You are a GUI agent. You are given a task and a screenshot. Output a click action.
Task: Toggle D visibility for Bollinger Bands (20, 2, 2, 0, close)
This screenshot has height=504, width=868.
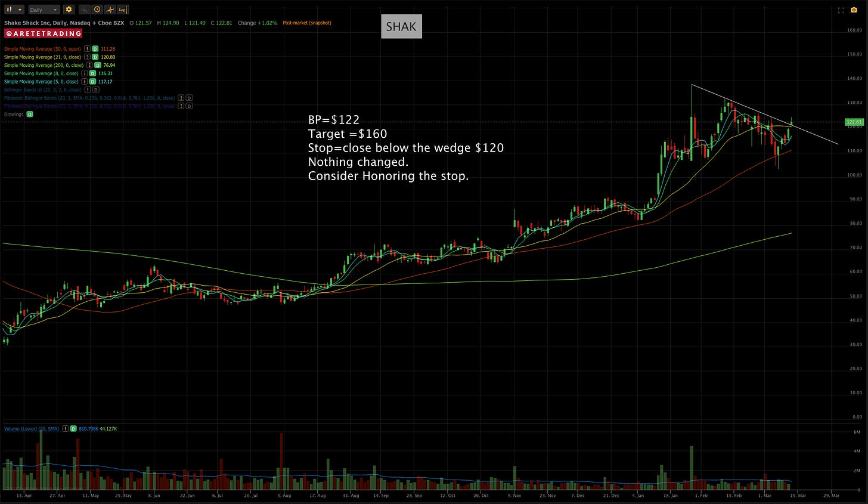coord(96,89)
